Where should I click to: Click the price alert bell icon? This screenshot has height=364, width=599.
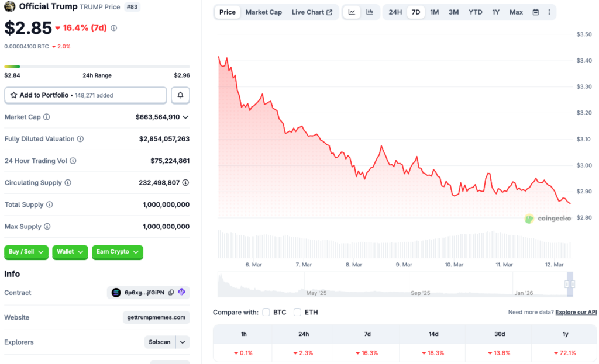(180, 95)
